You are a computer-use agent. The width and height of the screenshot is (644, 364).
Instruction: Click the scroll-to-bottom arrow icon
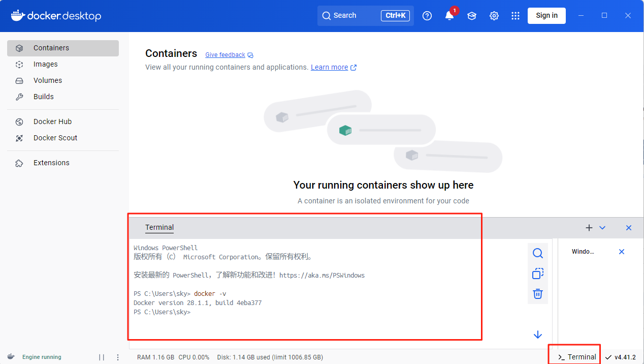click(538, 335)
